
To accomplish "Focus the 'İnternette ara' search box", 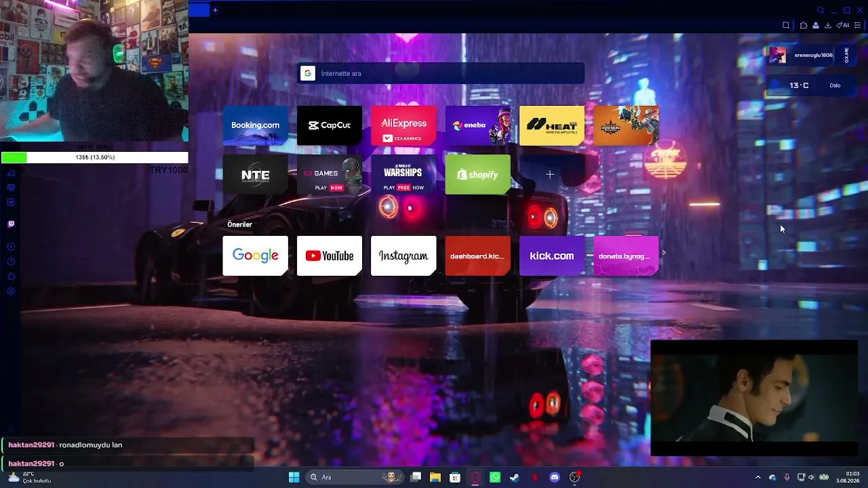I will pos(441,73).
